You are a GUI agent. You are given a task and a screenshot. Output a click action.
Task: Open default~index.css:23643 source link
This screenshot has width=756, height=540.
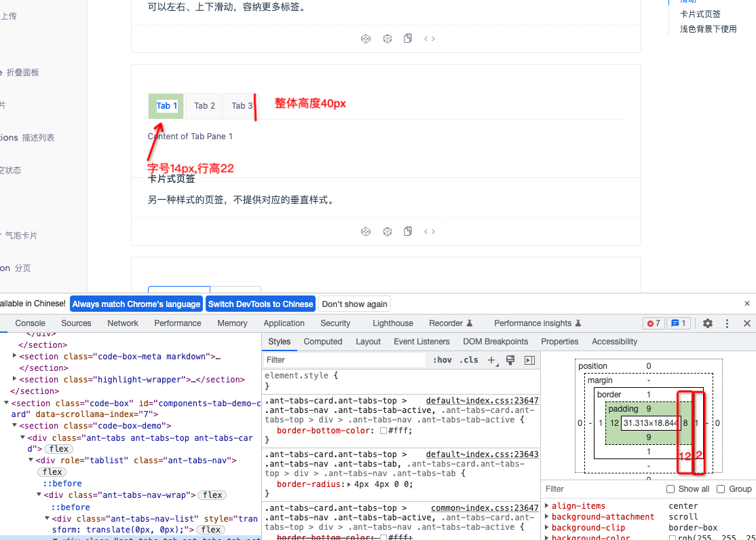(x=482, y=454)
